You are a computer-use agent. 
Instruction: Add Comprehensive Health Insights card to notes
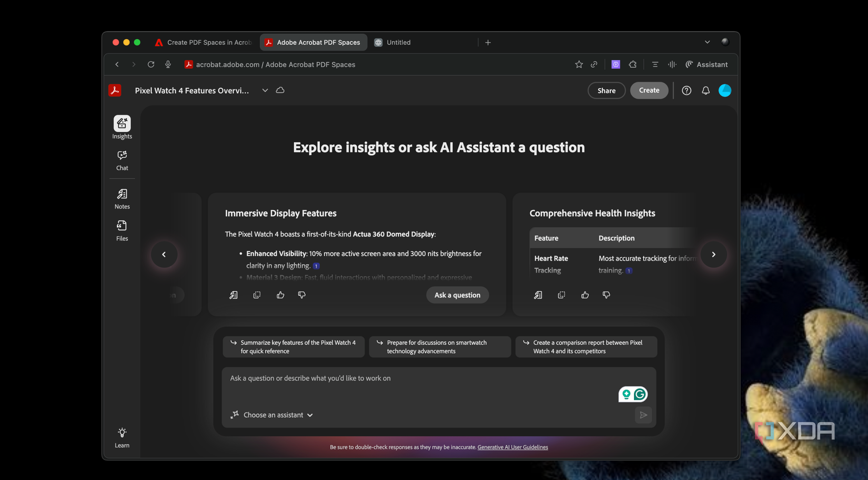click(x=538, y=295)
